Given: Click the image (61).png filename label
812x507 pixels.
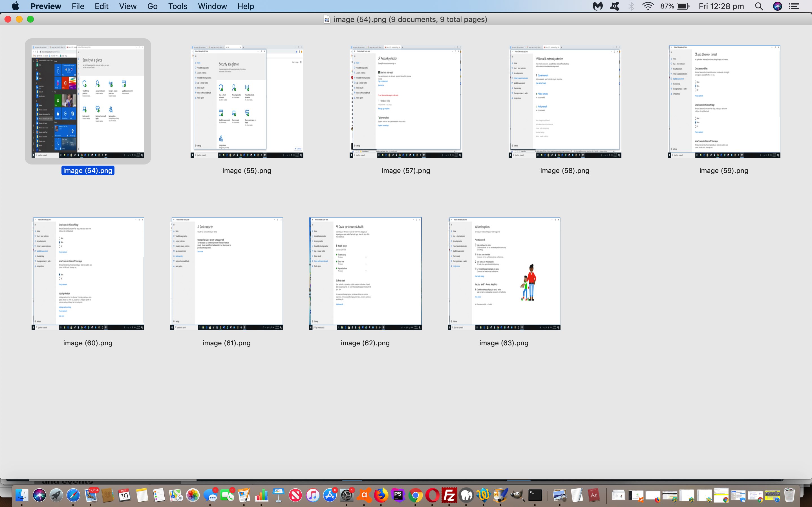Looking at the screenshot, I should pyautogui.click(x=226, y=343).
